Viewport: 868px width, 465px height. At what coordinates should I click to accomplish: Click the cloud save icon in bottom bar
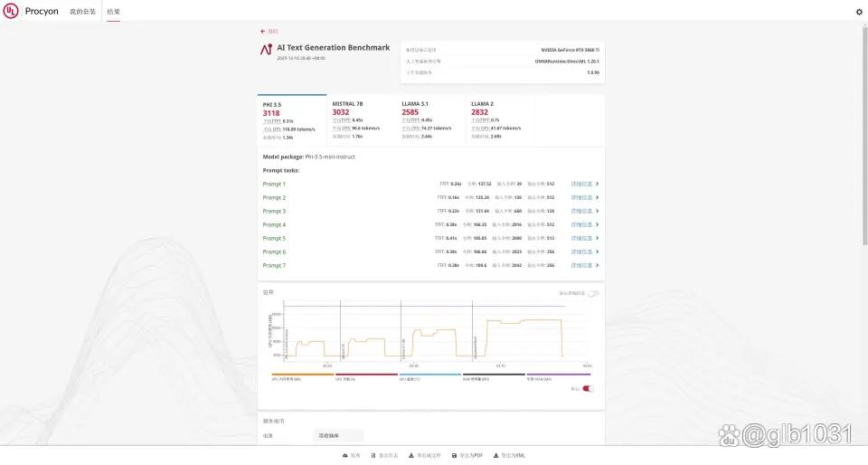point(345,456)
